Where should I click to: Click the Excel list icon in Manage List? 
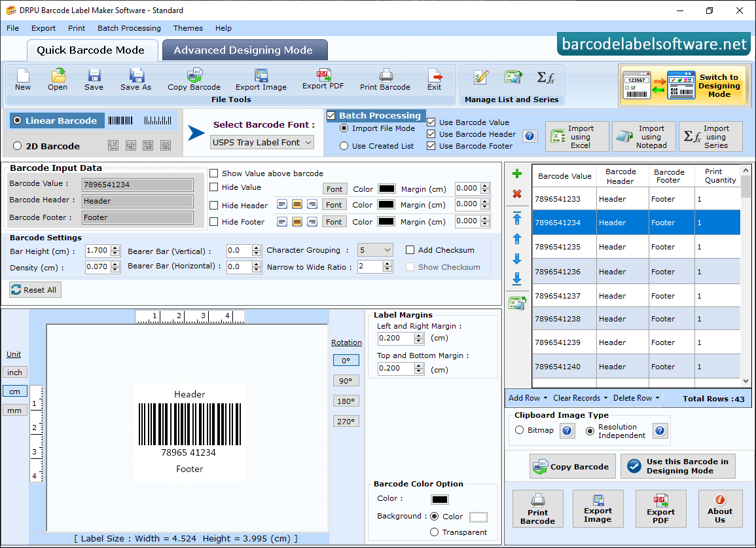pyautogui.click(x=513, y=77)
